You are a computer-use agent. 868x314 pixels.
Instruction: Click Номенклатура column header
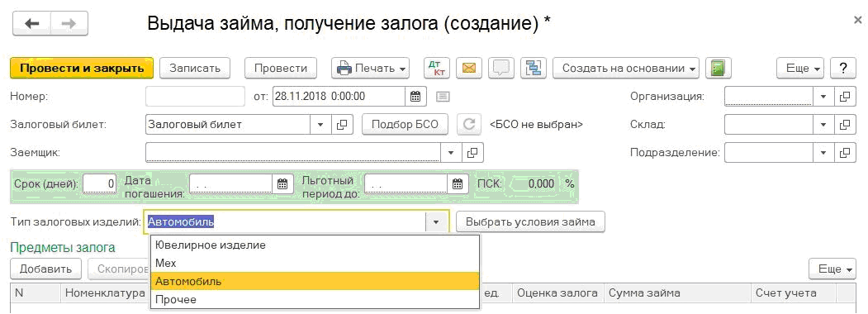coord(105,293)
